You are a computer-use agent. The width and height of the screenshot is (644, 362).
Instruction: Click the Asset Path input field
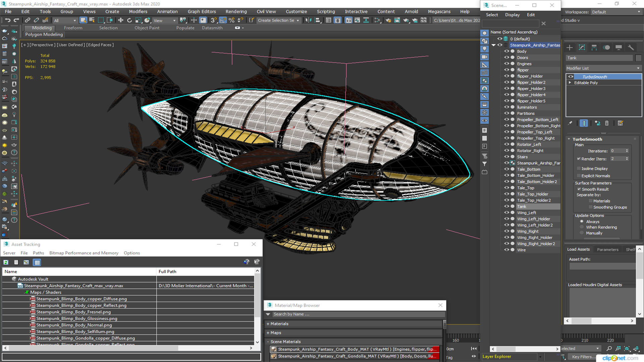pos(602,266)
